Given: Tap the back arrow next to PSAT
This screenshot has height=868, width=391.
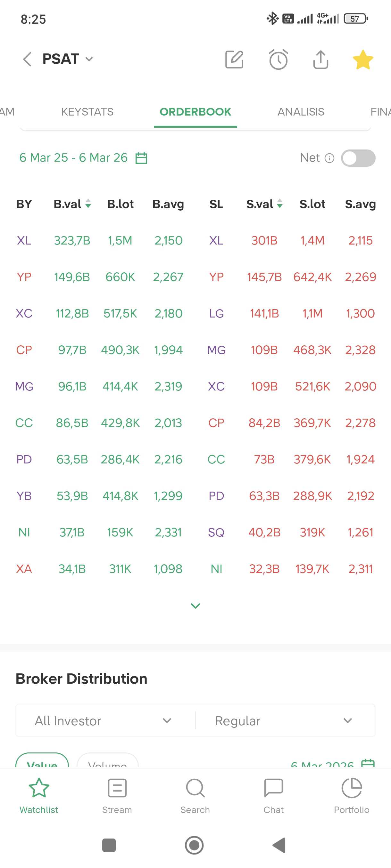Looking at the screenshot, I should 27,59.
